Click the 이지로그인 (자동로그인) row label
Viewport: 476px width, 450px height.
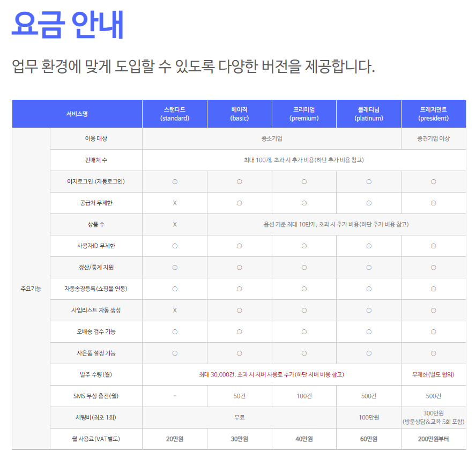point(96,181)
